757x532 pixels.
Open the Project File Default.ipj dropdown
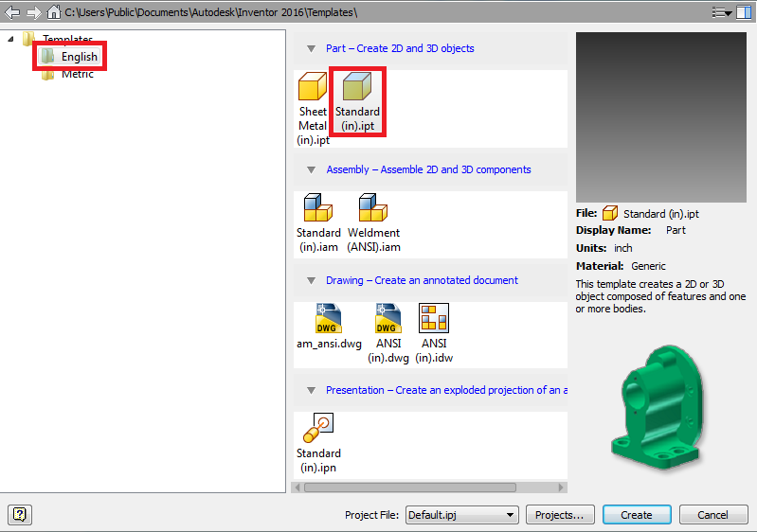(x=462, y=515)
